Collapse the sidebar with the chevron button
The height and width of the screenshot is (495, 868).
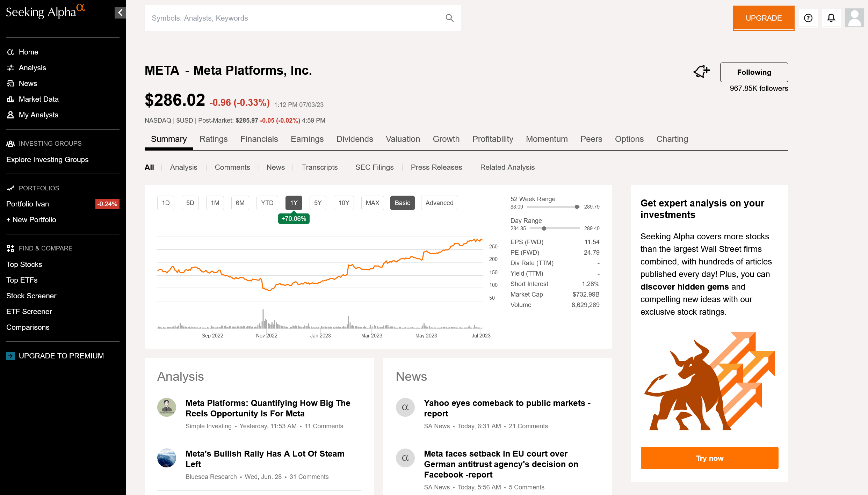coord(120,13)
